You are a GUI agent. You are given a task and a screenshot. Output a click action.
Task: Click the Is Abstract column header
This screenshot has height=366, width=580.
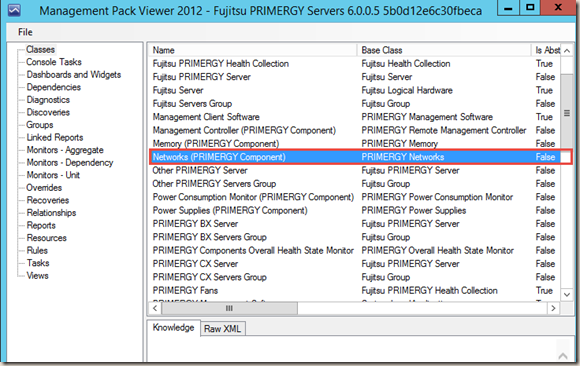tap(546, 50)
